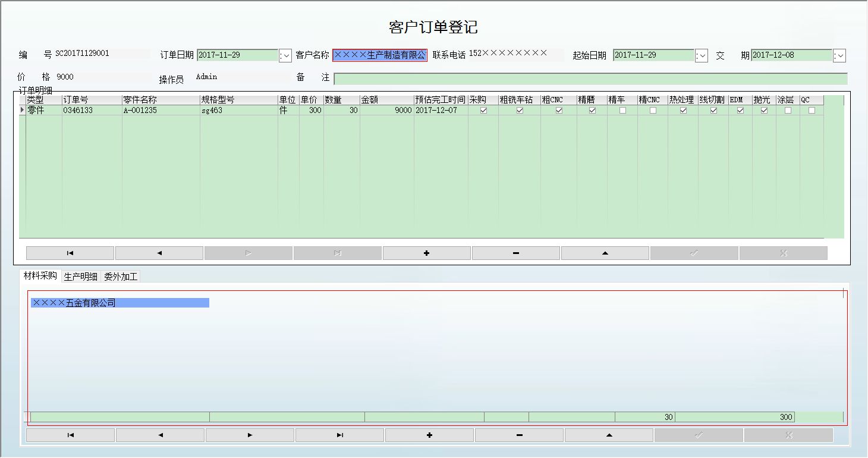Image resolution: width=868 pixels, height=458 pixels.
Task: Go to next record in 材料采购 navigator
Action: click(250, 435)
